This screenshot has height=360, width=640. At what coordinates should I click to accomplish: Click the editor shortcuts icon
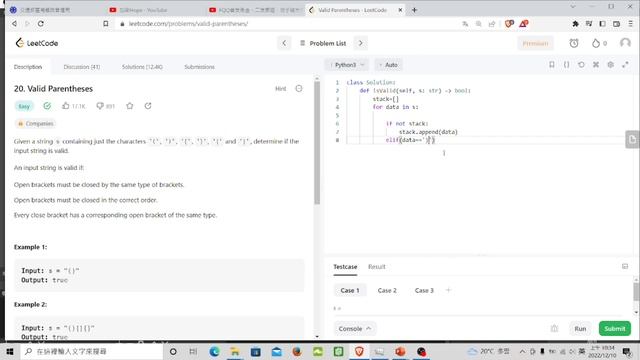click(596, 64)
